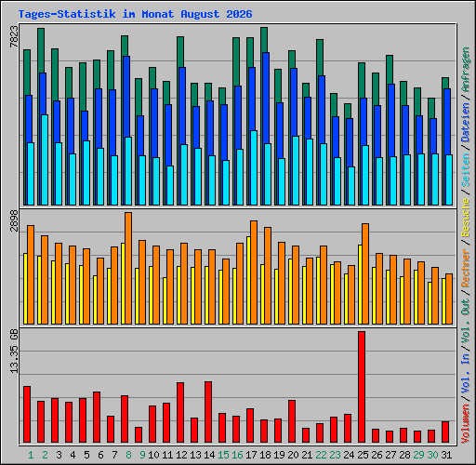This screenshot has height=465, width=476.
Task: Click day label 27 on the axis
Action: point(390,455)
